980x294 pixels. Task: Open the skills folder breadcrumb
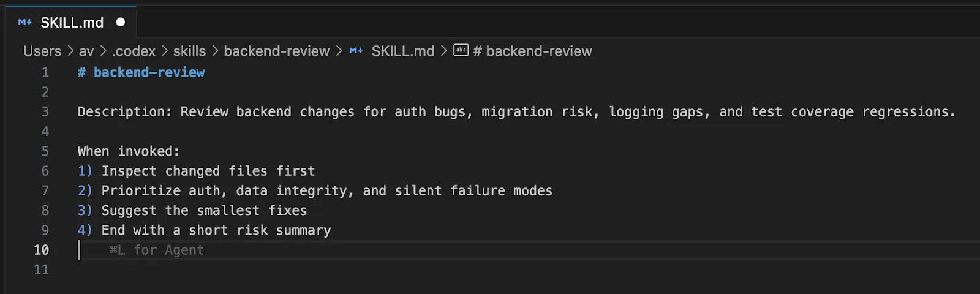tap(189, 51)
